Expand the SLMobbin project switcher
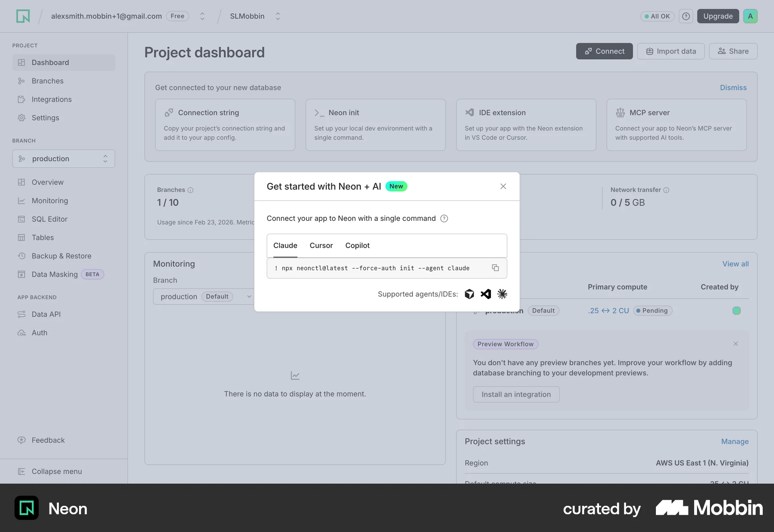The height and width of the screenshot is (532, 774). (x=278, y=16)
